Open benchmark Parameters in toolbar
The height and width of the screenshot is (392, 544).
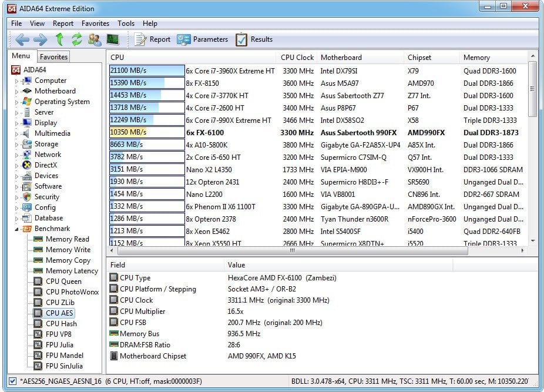point(203,39)
